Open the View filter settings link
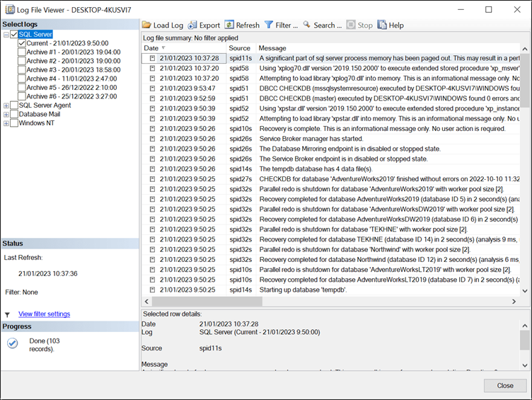Screen dimensions: 532x400 [x=44, y=314]
